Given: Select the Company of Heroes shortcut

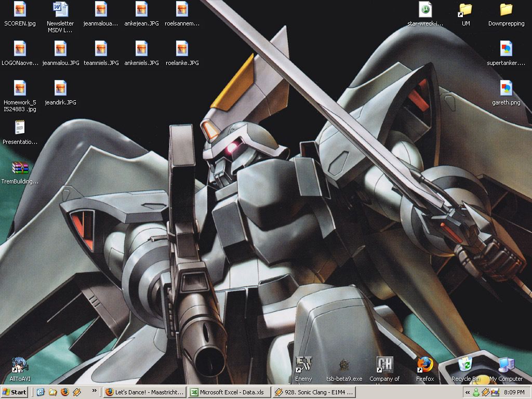Looking at the screenshot, I should coord(384,369).
